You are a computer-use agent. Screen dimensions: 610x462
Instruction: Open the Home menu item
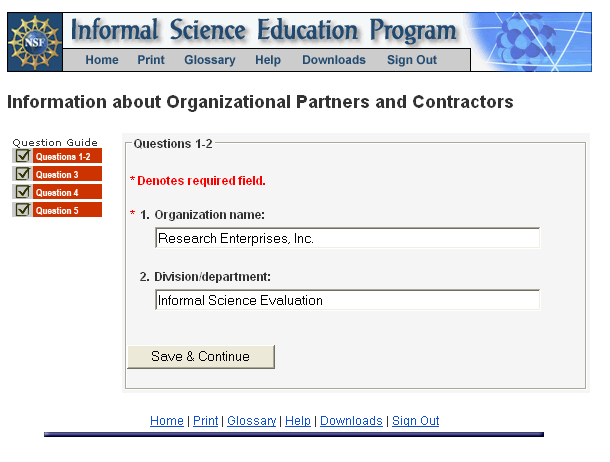pyautogui.click(x=102, y=60)
